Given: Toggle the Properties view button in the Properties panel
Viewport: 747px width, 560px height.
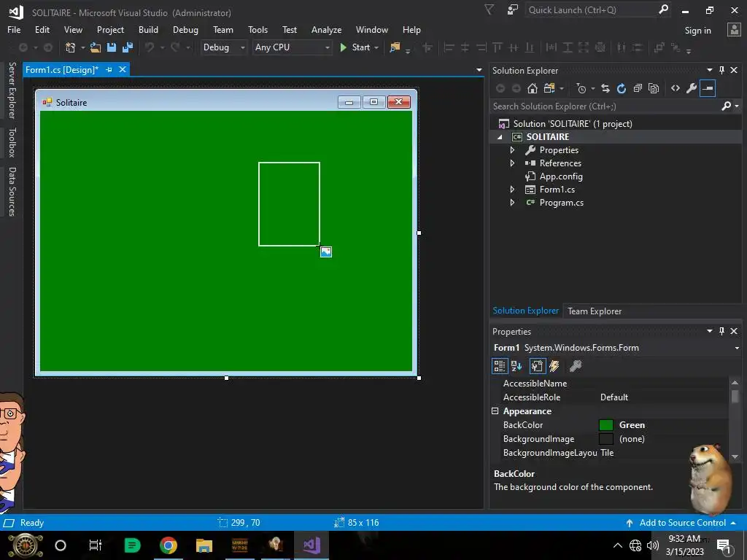Looking at the screenshot, I should coord(538,366).
